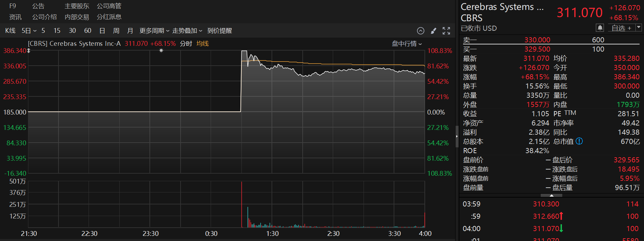Select the 日 daily period
Viewport: 644px width, 241px height.
point(102,31)
